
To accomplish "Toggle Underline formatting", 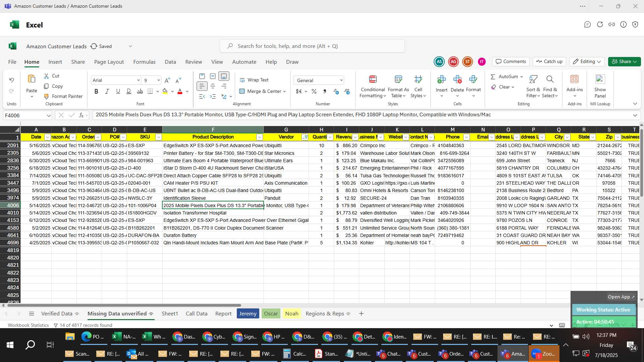I will (118, 92).
